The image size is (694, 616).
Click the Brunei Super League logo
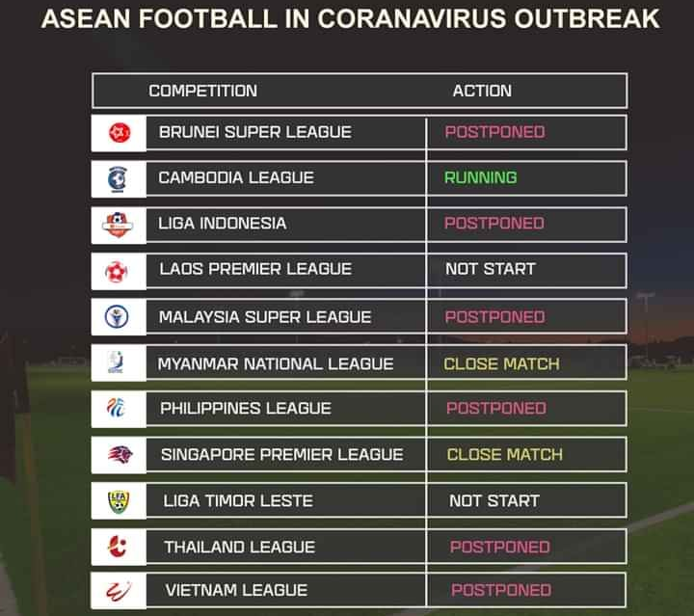tap(120, 132)
